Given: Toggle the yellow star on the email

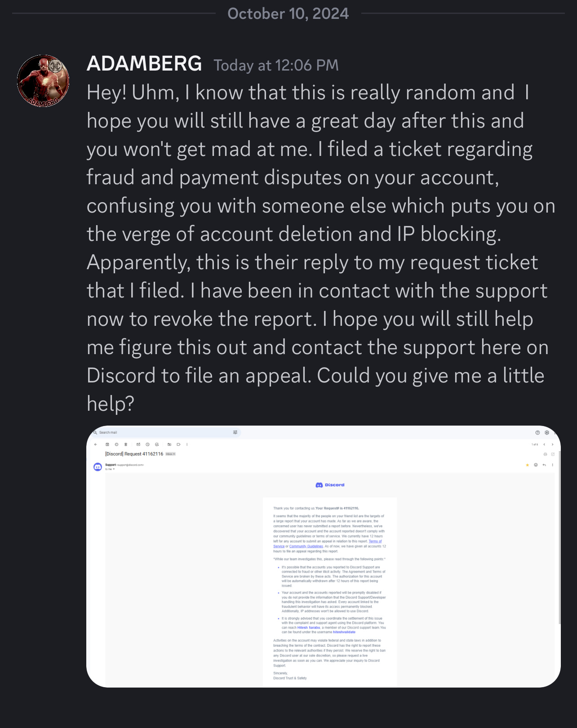Looking at the screenshot, I should click(x=527, y=465).
